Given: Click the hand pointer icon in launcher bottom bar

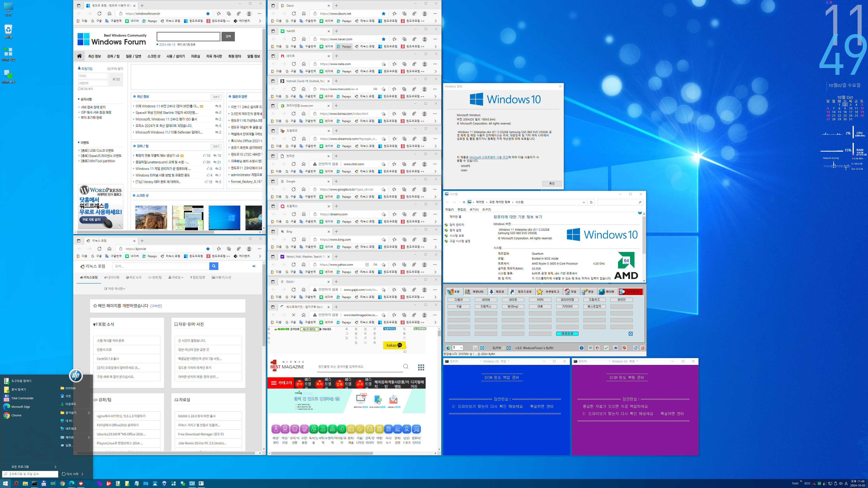Looking at the screenshot, I should click(475, 348).
